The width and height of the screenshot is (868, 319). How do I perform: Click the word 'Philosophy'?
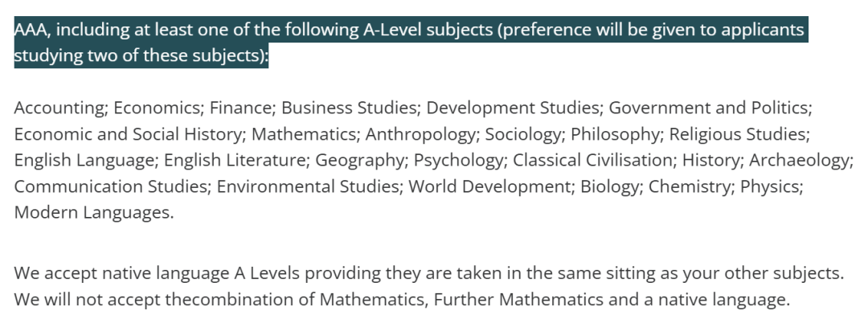pos(615,134)
